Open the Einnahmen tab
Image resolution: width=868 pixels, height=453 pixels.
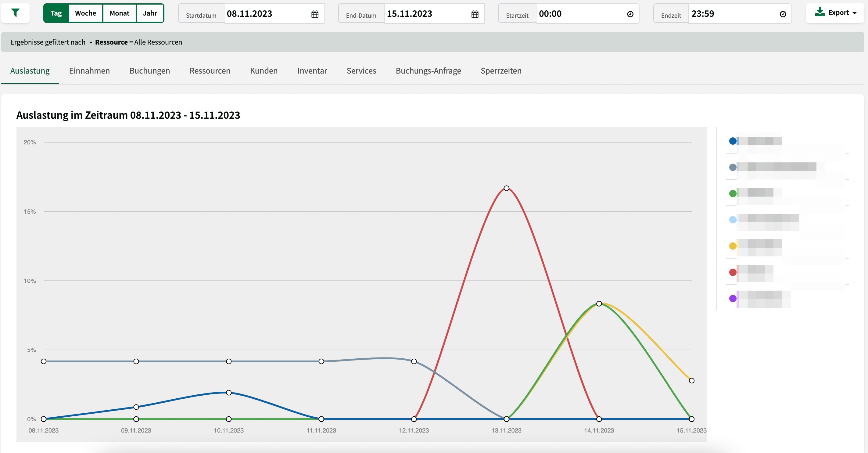(89, 71)
